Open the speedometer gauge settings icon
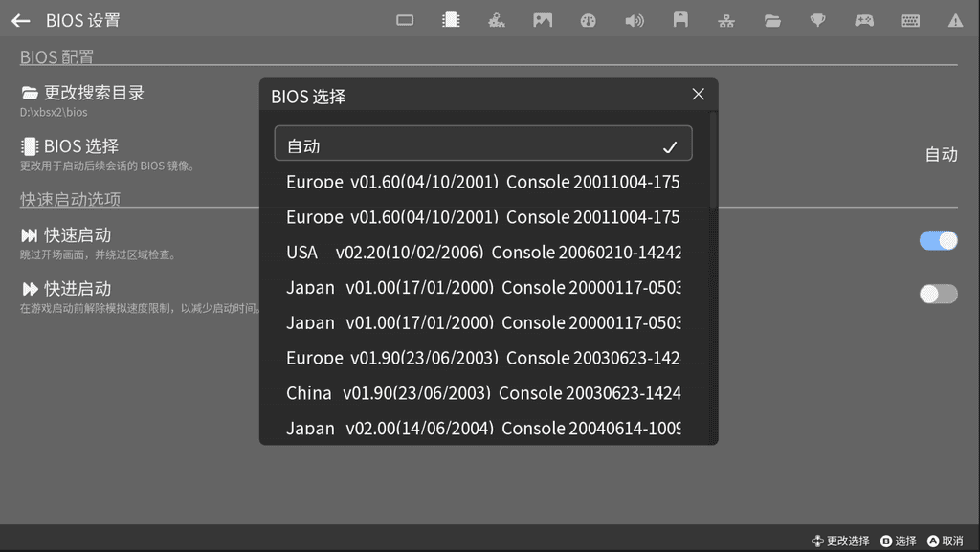 [589, 21]
